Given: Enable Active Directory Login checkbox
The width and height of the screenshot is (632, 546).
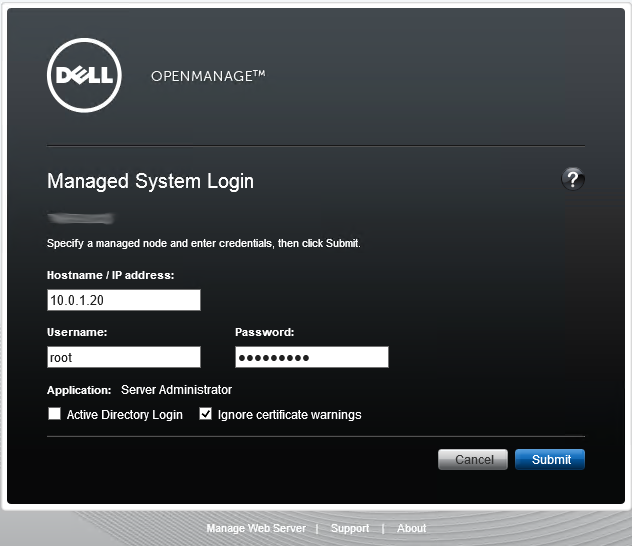Looking at the screenshot, I should coord(54,413).
